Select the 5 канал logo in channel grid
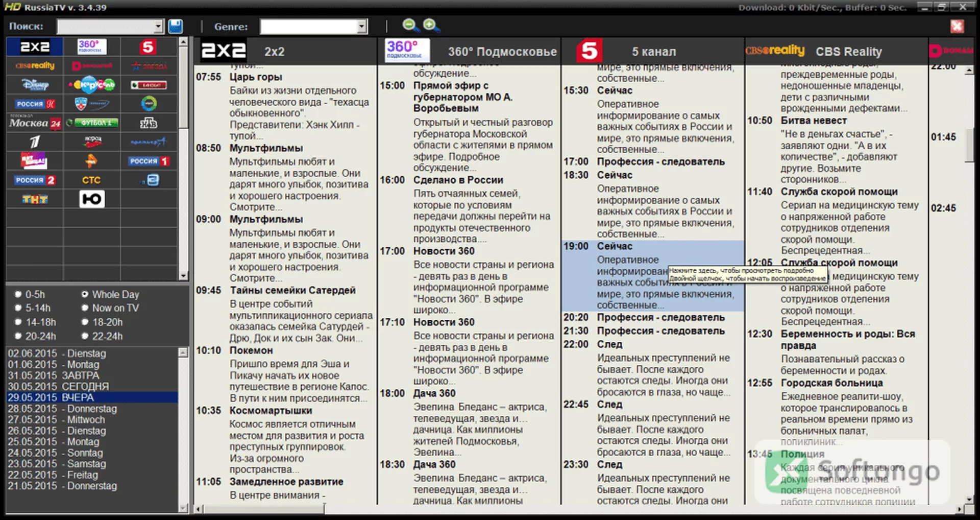980x520 pixels. click(148, 47)
